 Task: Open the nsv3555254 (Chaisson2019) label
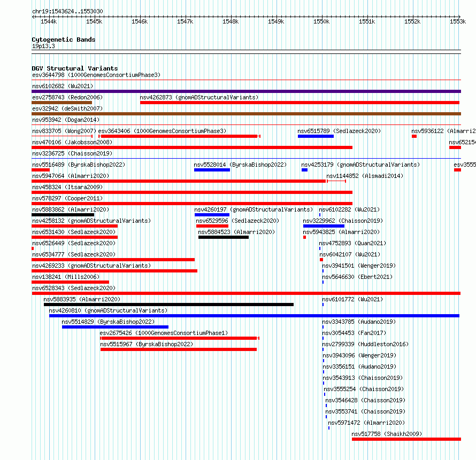[x=364, y=389]
